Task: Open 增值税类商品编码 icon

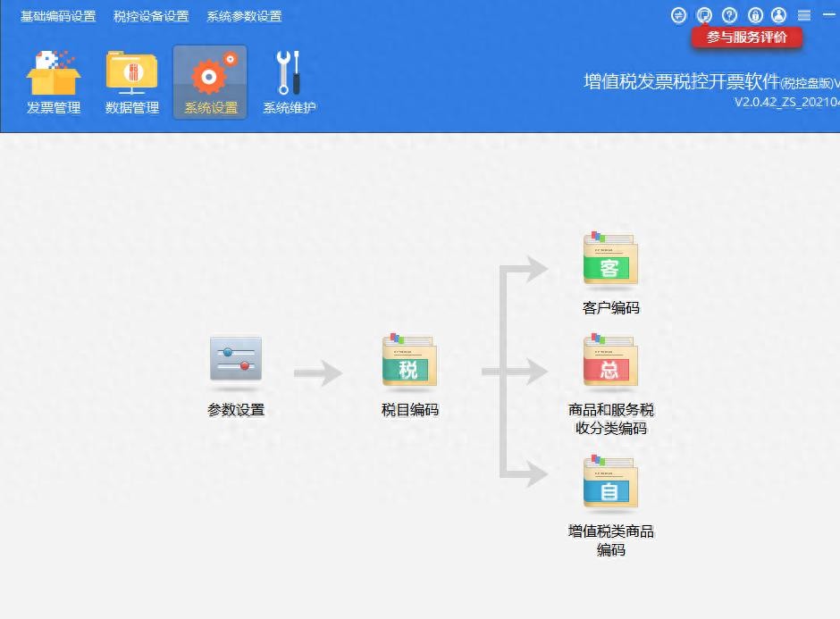Action: click(x=610, y=482)
